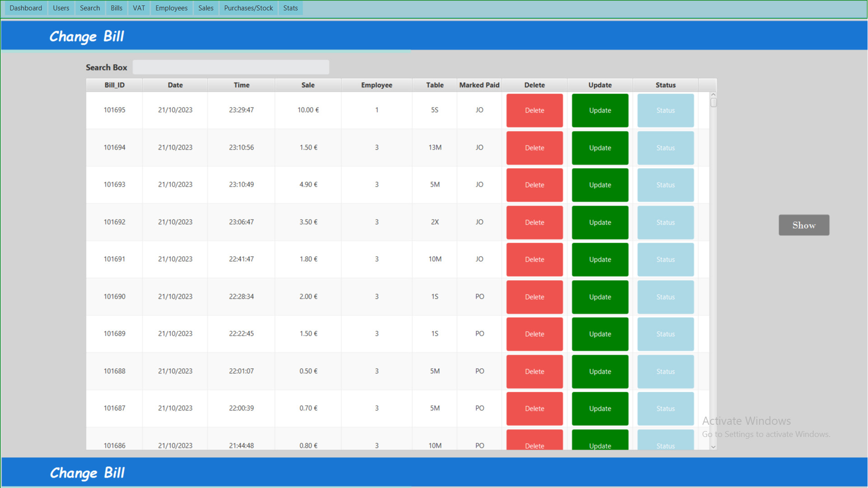Viewport: 868px width, 488px height.
Task: Click the Search Box input field
Action: coord(230,67)
